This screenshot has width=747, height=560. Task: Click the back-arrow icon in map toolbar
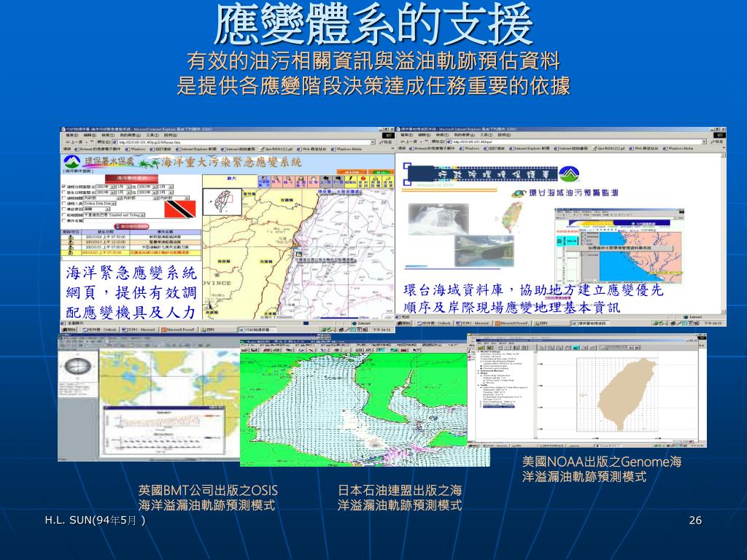(326, 182)
